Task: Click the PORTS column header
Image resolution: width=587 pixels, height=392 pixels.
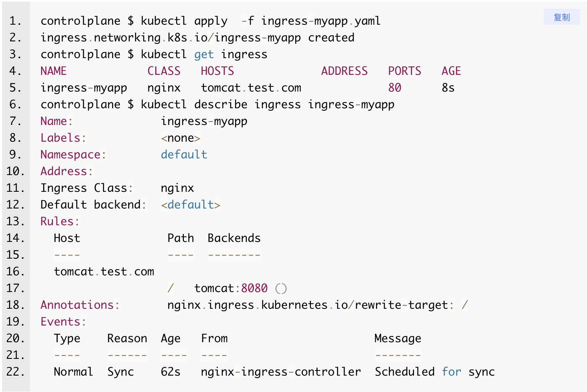Action: (x=404, y=71)
